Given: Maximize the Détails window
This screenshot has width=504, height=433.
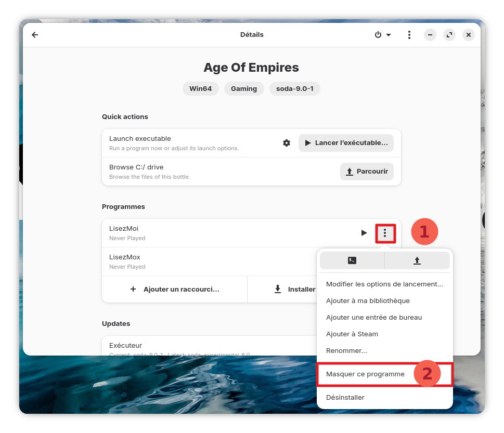Looking at the screenshot, I should pyautogui.click(x=449, y=35).
